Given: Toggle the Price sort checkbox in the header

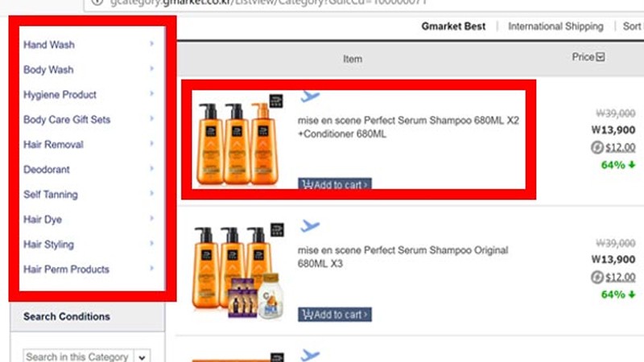Looking at the screenshot, I should pyautogui.click(x=601, y=57).
